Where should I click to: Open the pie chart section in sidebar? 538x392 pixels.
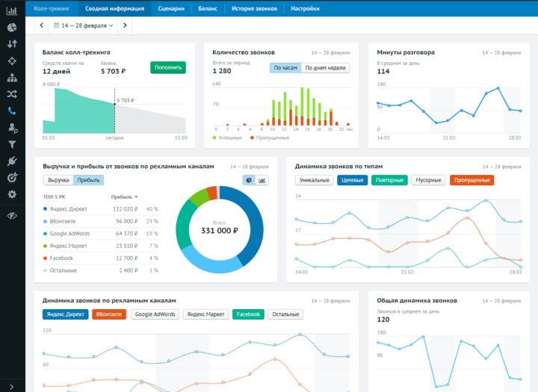click(x=12, y=28)
